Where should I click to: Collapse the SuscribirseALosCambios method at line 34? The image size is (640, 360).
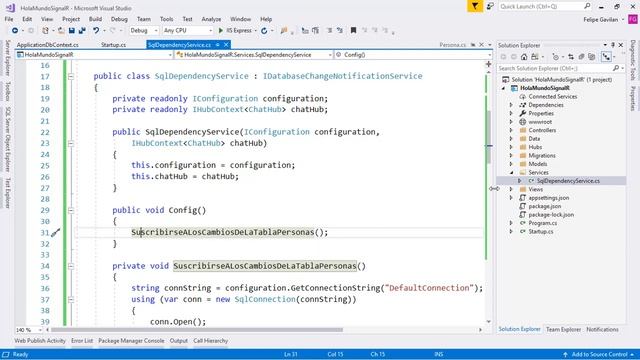click(x=71, y=266)
